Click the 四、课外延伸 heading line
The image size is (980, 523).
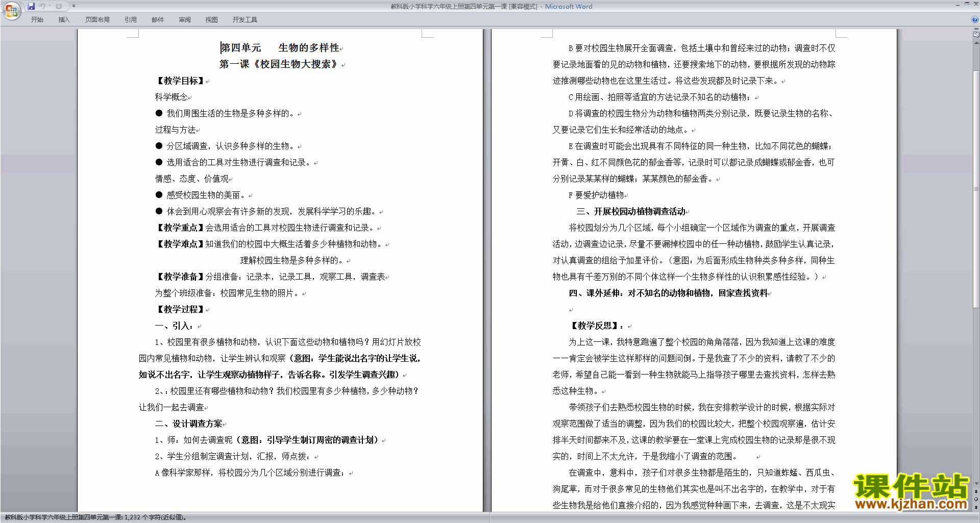pyautogui.click(x=669, y=293)
